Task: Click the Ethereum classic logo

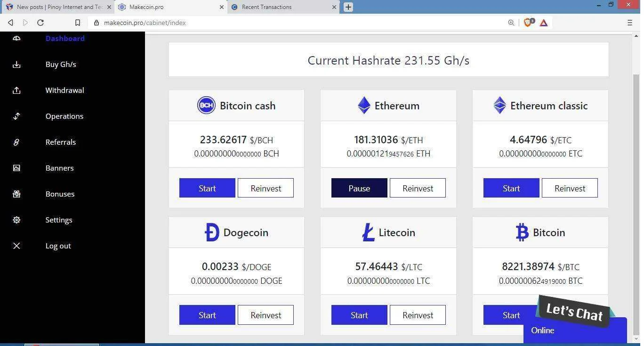Action: click(x=499, y=105)
